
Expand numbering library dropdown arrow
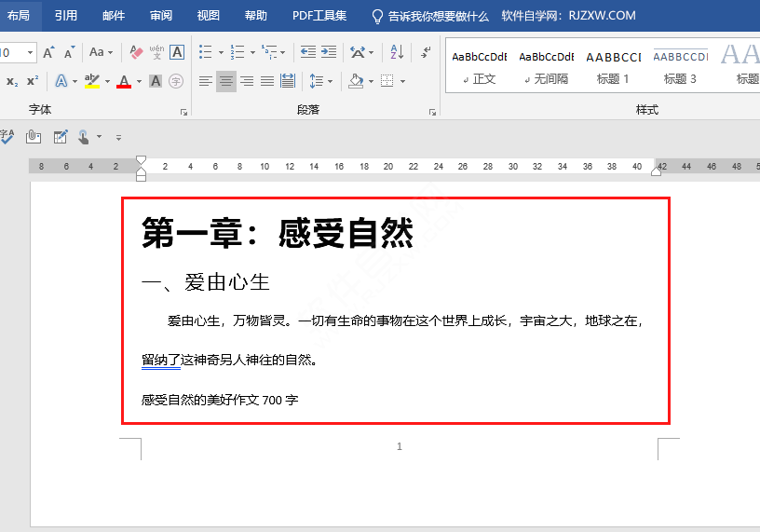click(252, 53)
